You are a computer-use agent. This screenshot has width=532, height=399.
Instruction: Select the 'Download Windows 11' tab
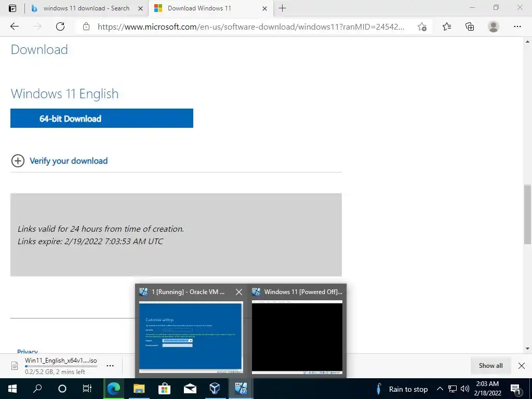coord(210,8)
